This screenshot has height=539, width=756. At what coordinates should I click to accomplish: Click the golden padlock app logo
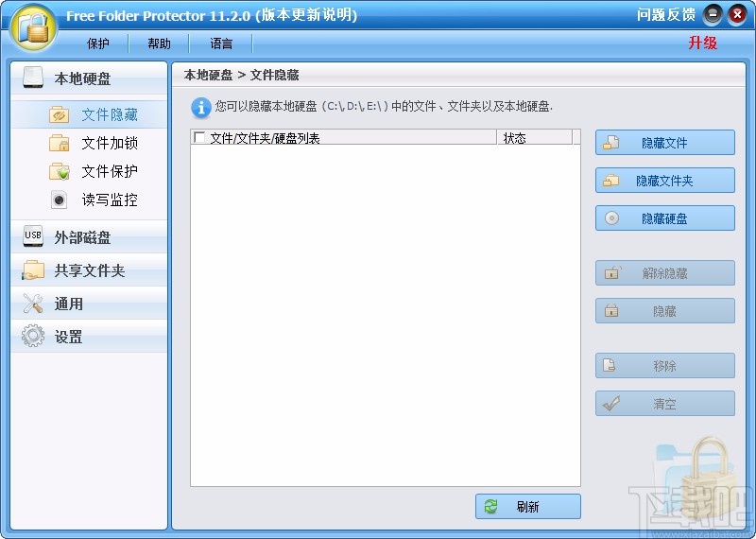pos(33,27)
